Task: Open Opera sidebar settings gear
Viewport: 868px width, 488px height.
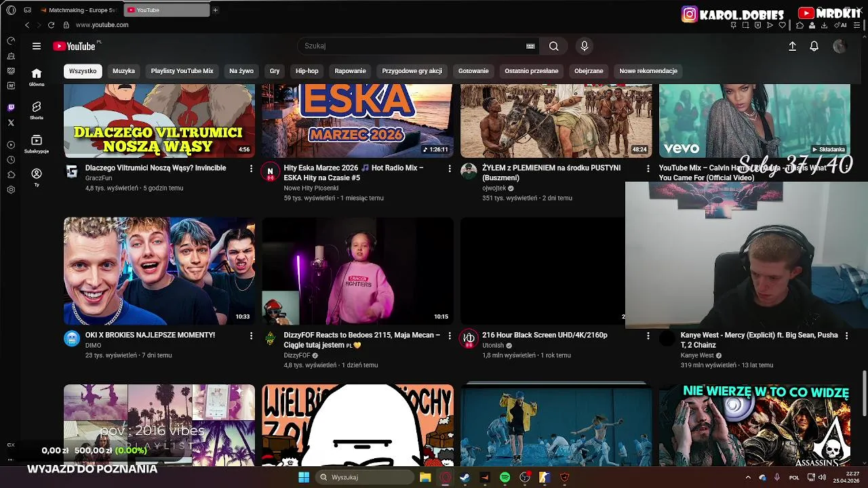Action: (11, 190)
